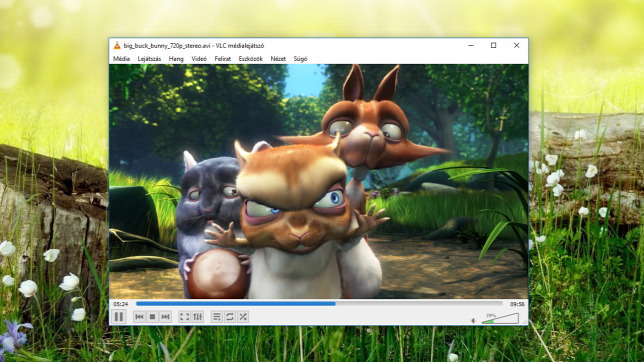
Task: Show the playlist
Action: pyautogui.click(x=216, y=317)
